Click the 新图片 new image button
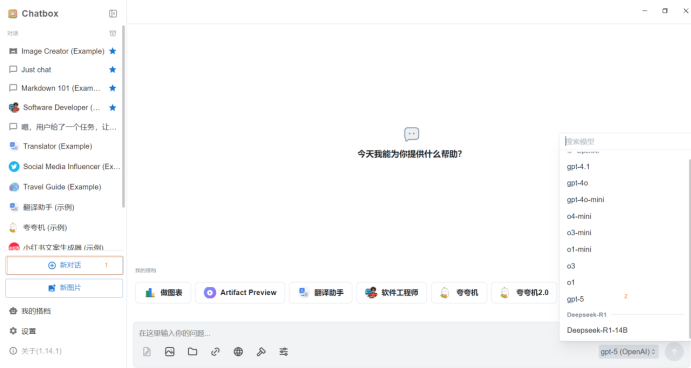The image size is (691, 368). (x=64, y=288)
